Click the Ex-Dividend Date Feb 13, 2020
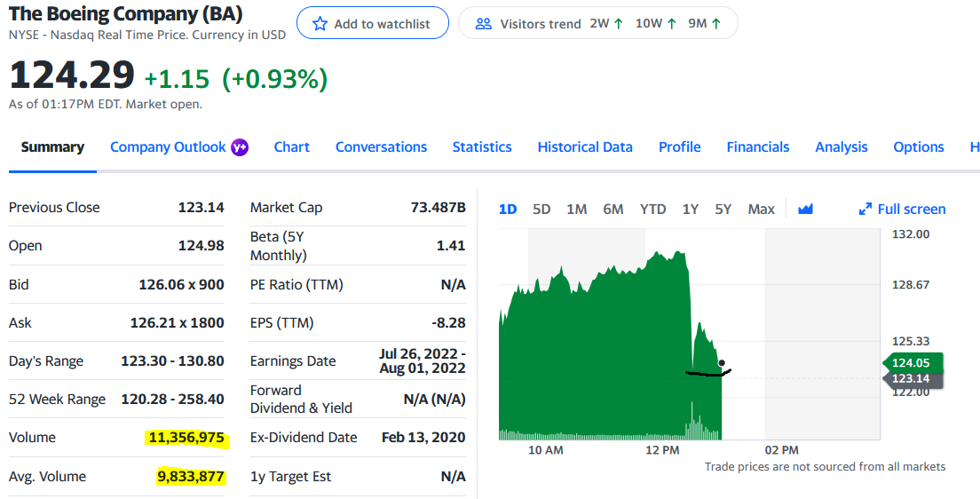The height and width of the screenshot is (499, 980). (x=423, y=438)
